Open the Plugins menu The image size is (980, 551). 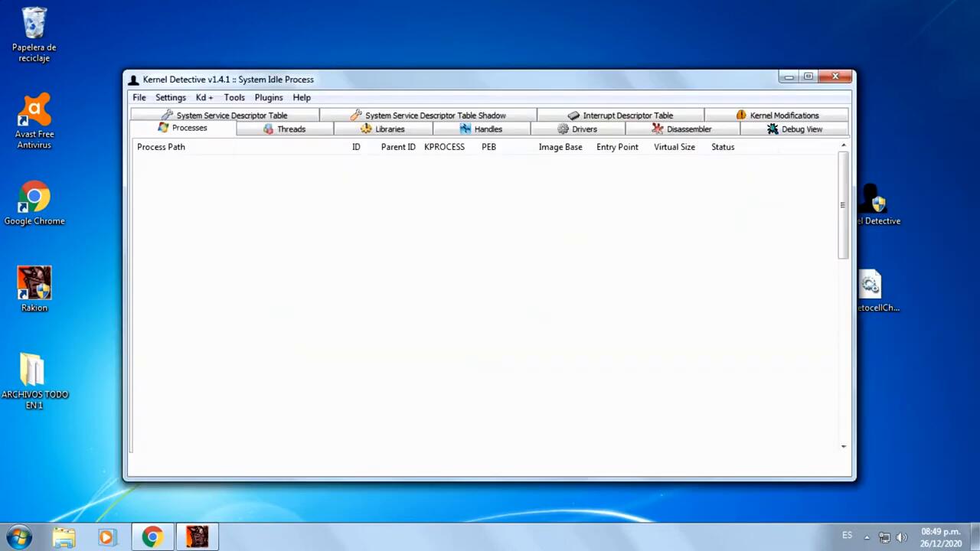point(269,98)
